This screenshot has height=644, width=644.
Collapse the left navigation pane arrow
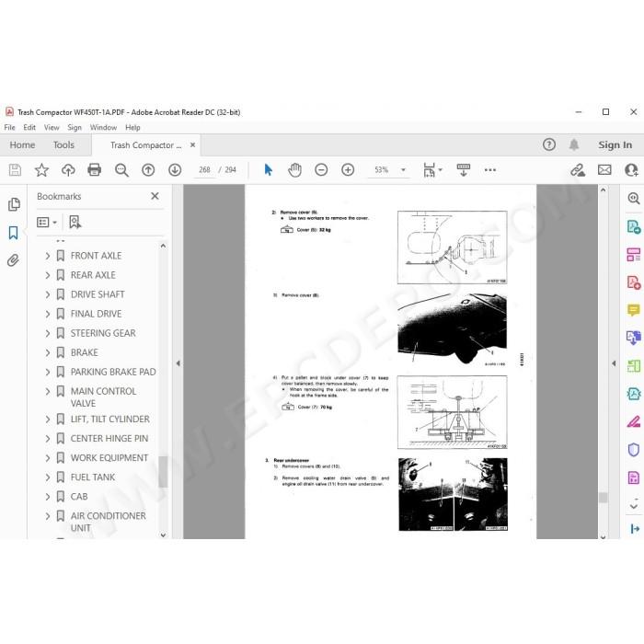point(178,363)
